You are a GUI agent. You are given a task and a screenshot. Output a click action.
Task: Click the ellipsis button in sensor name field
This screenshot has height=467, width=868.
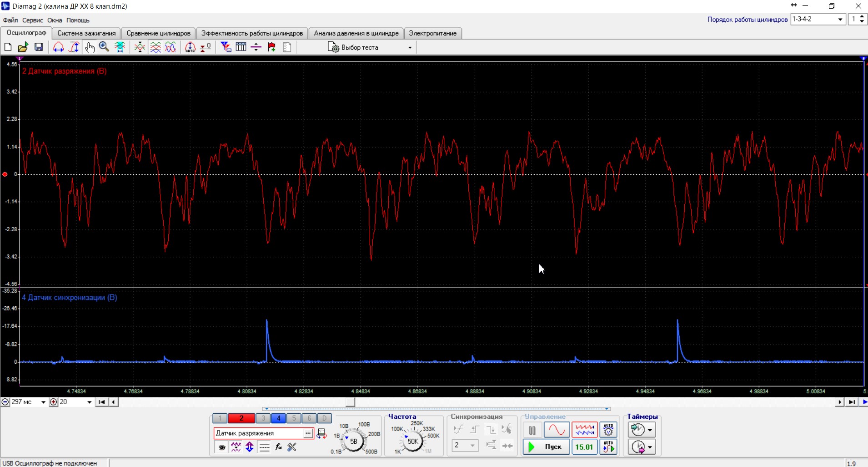pos(308,433)
